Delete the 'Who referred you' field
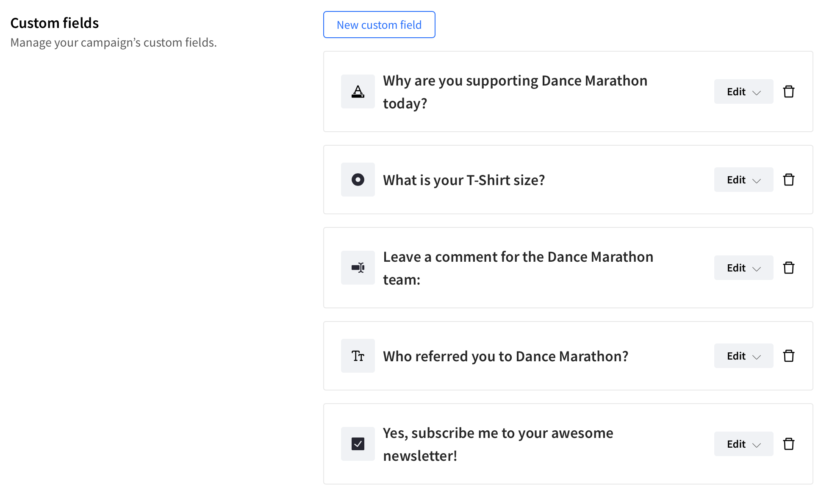 coord(788,356)
